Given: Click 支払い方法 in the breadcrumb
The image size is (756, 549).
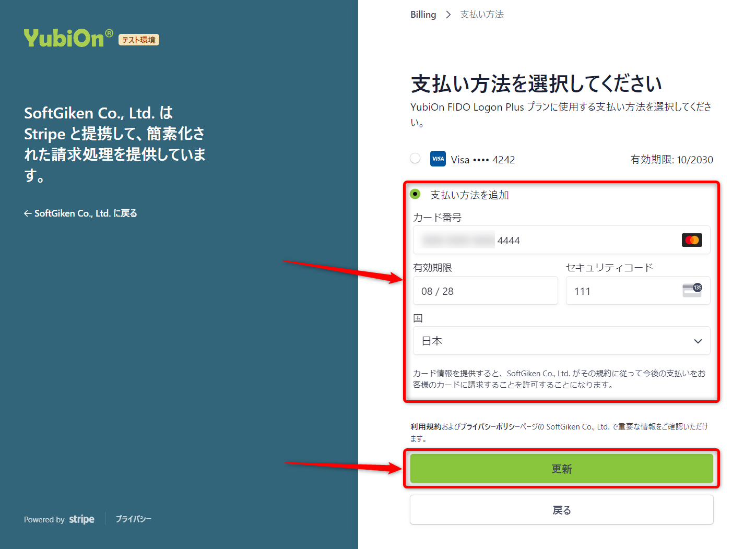Looking at the screenshot, I should coord(481,15).
